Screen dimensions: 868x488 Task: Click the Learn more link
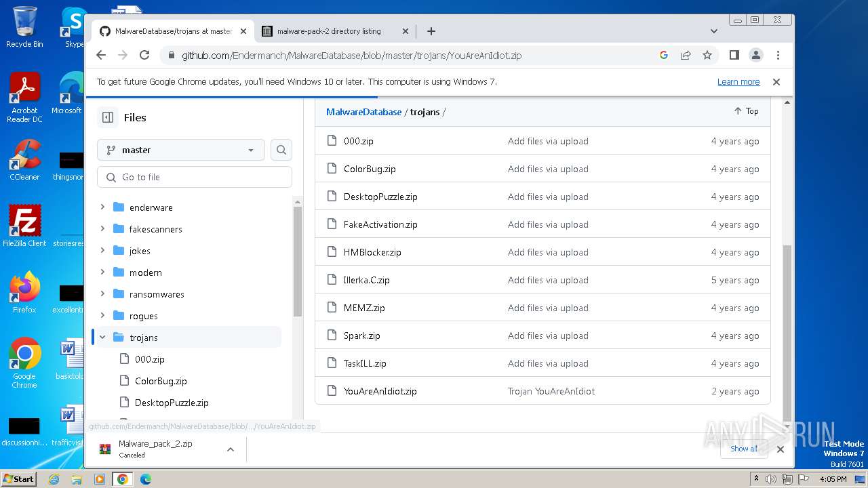[x=738, y=81]
